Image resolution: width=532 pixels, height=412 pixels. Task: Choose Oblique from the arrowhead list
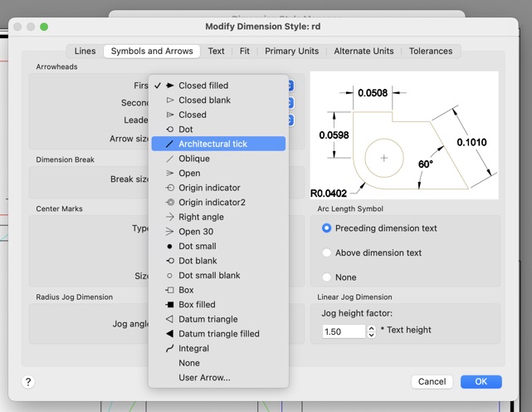(218, 159)
